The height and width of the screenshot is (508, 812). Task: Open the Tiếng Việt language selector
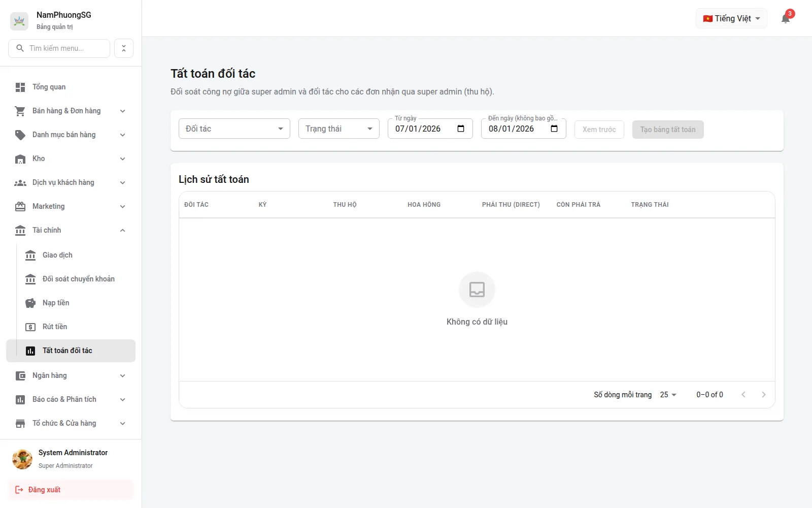[x=731, y=18]
